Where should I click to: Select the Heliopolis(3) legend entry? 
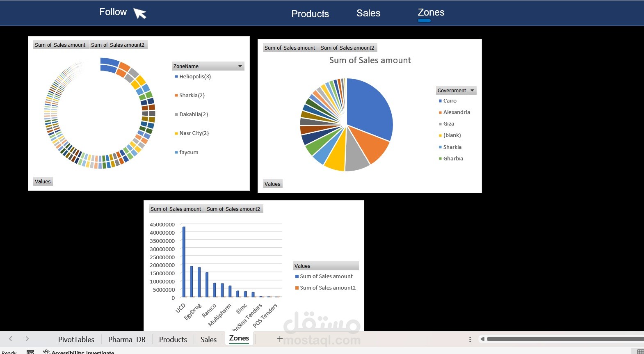pyautogui.click(x=193, y=76)
